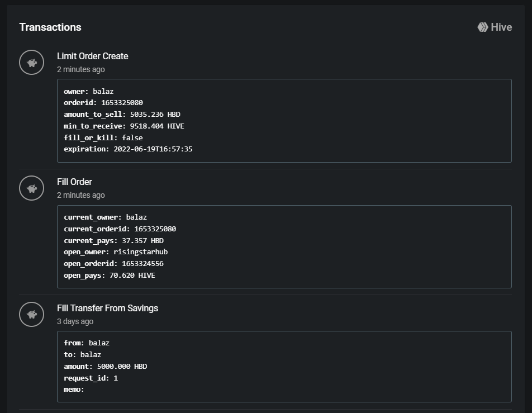Click orderid 1653325080 in Limit Order Create

tap(103, 102)
